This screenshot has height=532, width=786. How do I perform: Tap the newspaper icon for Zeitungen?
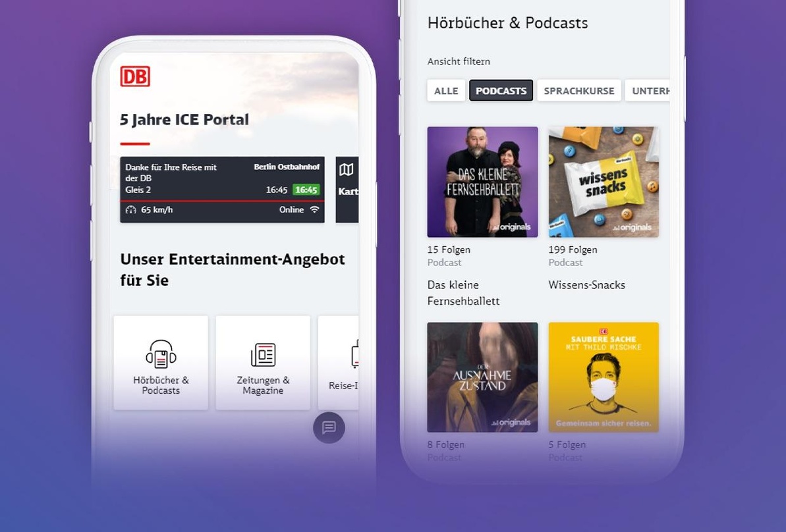coord(263,354)
